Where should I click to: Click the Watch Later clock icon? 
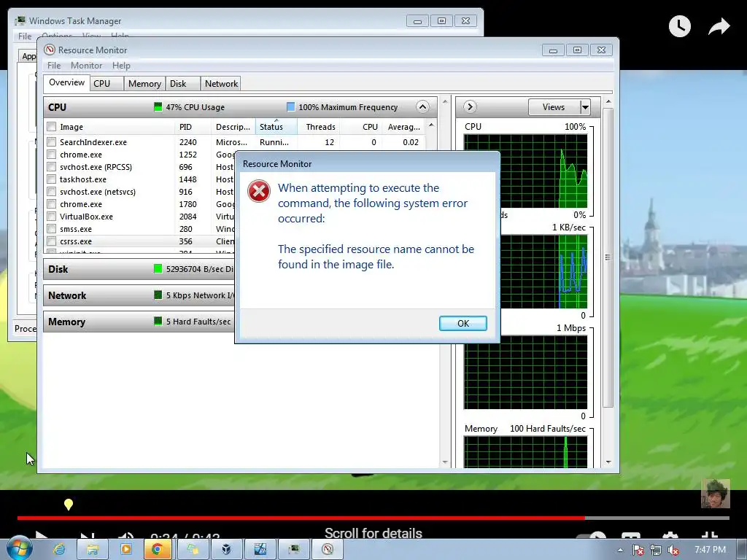point(679,26)
